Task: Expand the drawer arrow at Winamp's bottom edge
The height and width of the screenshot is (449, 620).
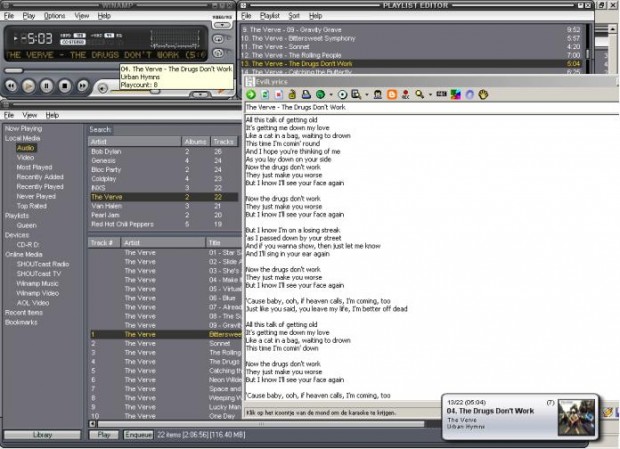Action: (x=200, y=95)
